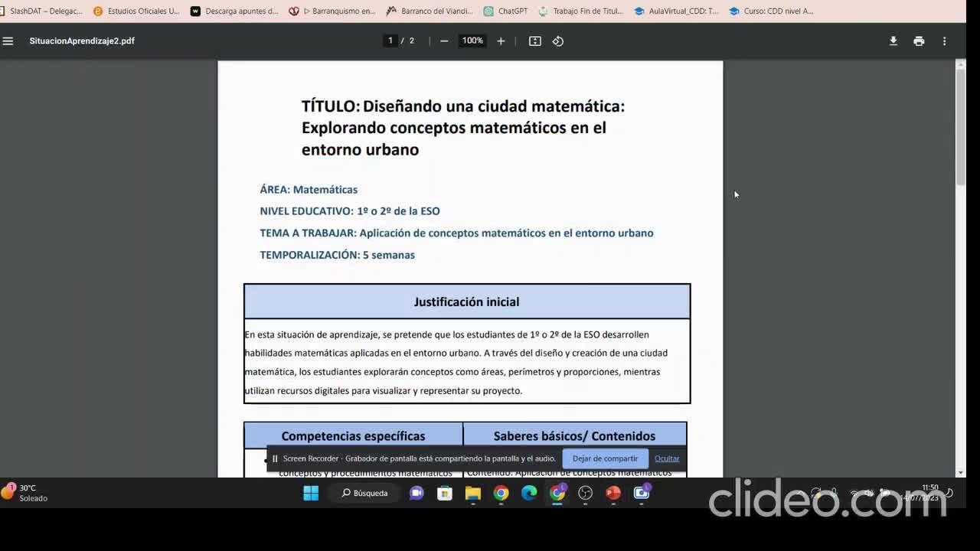Screen dimensions: 980x551
Task: Click the SituacionAprendizaje2.pdf file title
Action: tap(82, 41)
